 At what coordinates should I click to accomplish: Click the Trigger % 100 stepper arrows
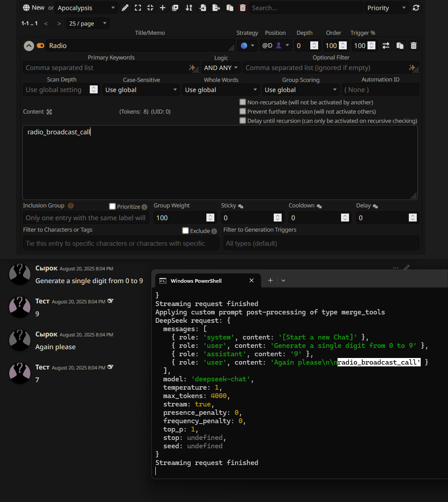coord(371,46)
